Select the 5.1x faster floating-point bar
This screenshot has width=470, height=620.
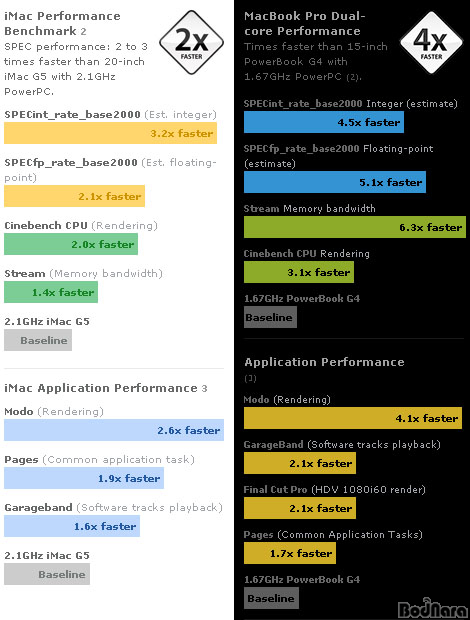pyautogui.click(x=335, y=182)
